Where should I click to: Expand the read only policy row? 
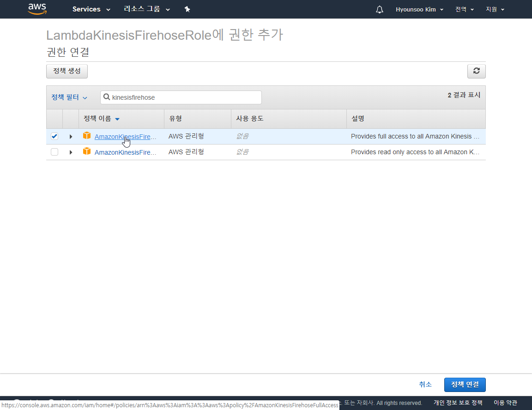[71, 152]
